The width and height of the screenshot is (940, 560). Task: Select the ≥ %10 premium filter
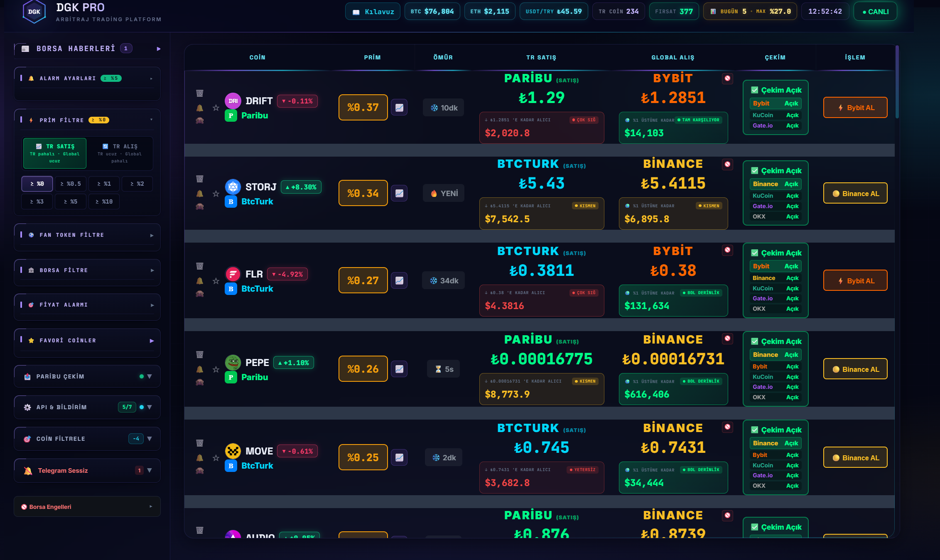pos(104,201)
